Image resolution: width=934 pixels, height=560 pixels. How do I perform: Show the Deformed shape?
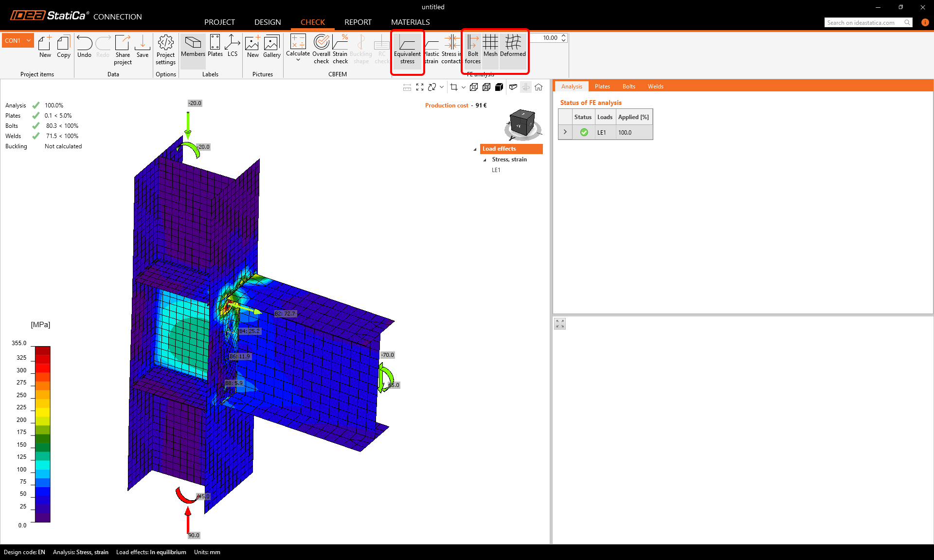512,49
